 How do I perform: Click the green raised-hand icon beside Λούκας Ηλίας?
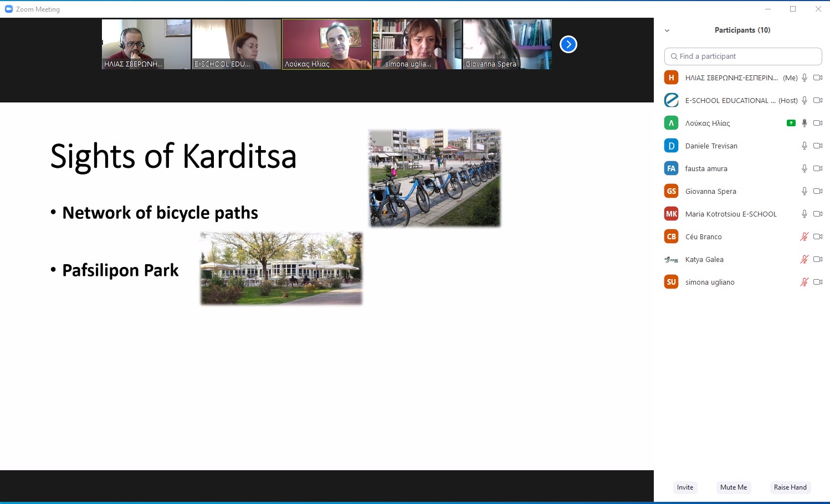[791, 123]
